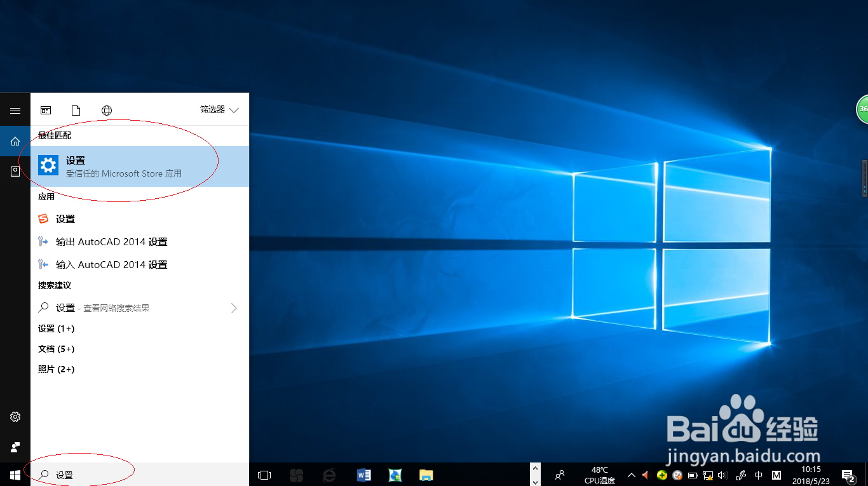
Task: Open the clock showing 10:15
Action: click(811, 475)
